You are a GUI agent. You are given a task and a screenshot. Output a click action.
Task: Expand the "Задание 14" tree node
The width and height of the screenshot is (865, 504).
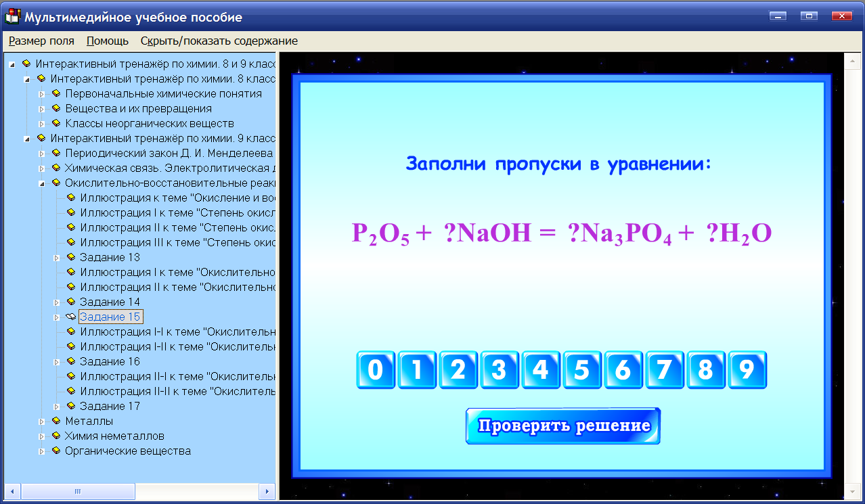click(58, 302)
